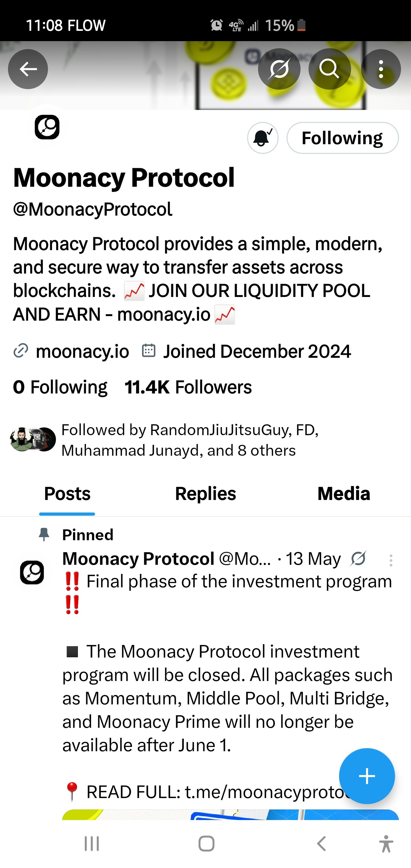
Task: View the 0 Following list
Action: tap(60, 387)
